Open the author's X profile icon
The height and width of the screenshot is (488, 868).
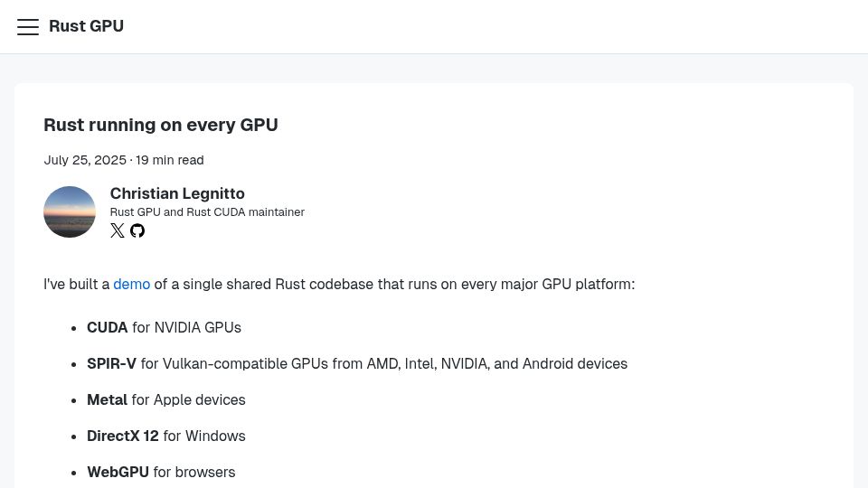118,230
